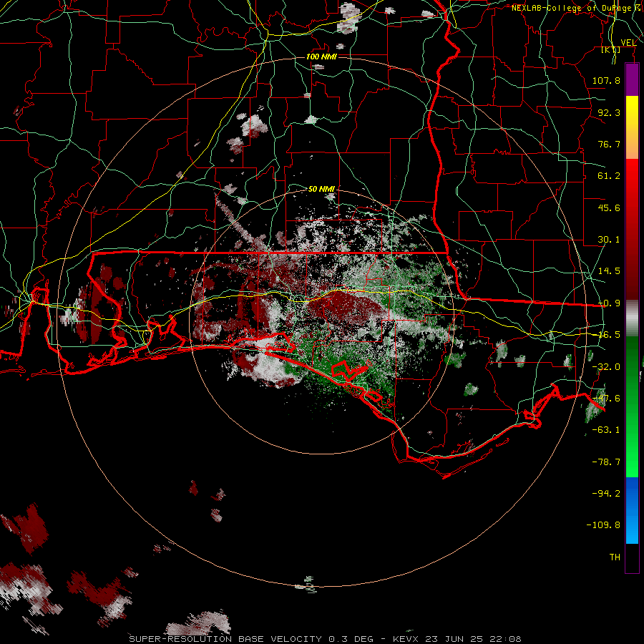The width and height of the screenshot is (644, 644).
Task: Click the 107.8 value on velocity scale
Action: 606,80
